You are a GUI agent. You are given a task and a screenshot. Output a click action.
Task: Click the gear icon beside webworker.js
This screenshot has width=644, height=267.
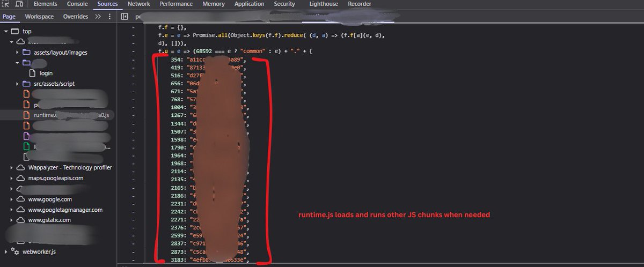point(16,251)
